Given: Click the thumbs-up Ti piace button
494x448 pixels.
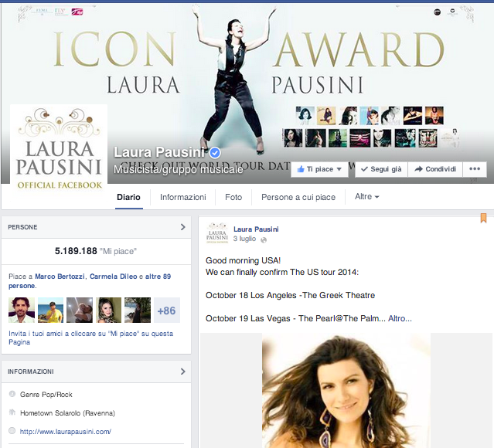Looking at the screenshot, I should tap(319, 169).
